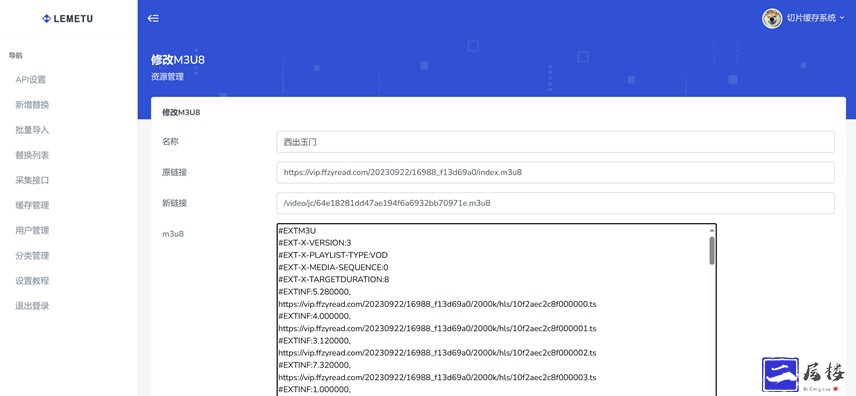Click the #EXT-X-MEDIA-SEQUENCE:0 line
Viewport: 856px width, 396px height.
click(333, 267)
